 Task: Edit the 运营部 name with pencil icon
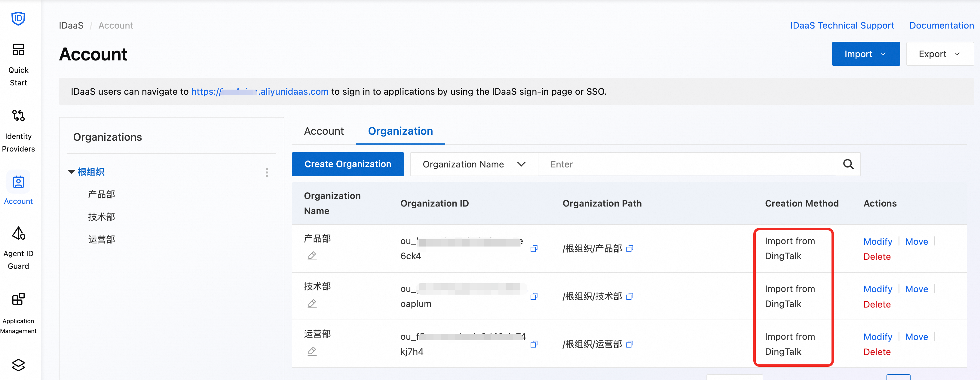click(312, 351)
